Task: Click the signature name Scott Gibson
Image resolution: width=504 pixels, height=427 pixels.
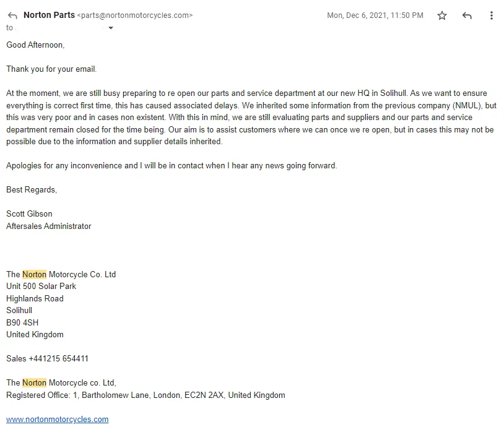Action: tap(29, 213)
